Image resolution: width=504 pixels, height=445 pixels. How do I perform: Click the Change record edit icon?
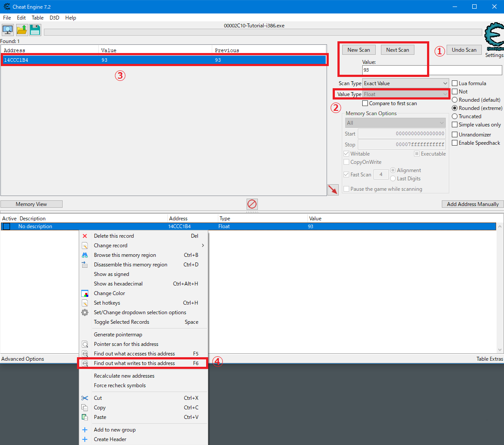(85, 246)
